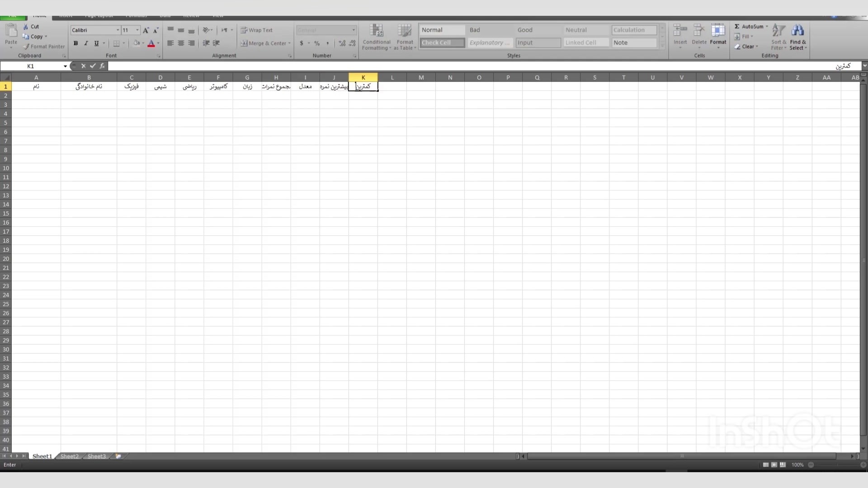The width and height of the screenshot is (868, 488).
Task: Open the Fill dropdown
Action: [744, 37]
